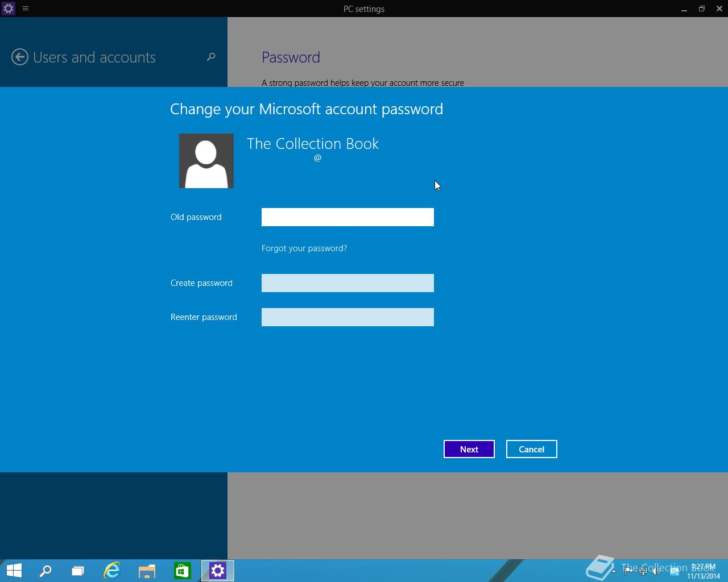Open the PC settings gear icon in title bar
This screenshot has height=582, width=728.
pos(9,9)
